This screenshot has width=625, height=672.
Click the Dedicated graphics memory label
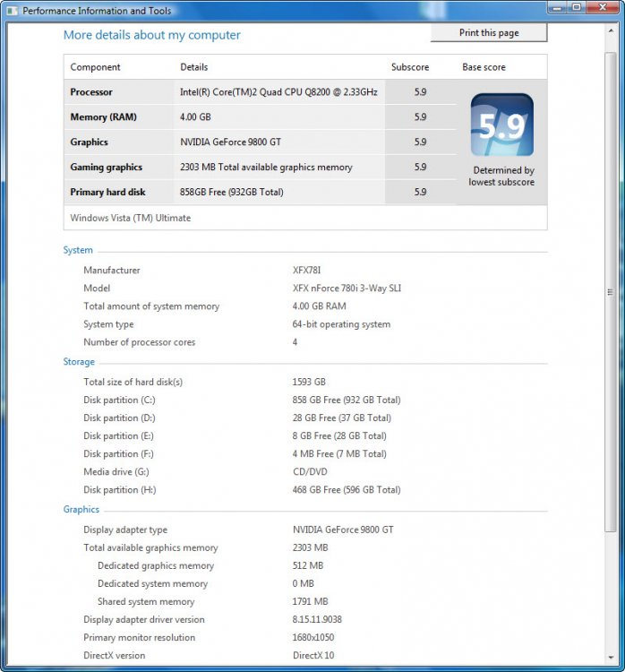point(156,565)
